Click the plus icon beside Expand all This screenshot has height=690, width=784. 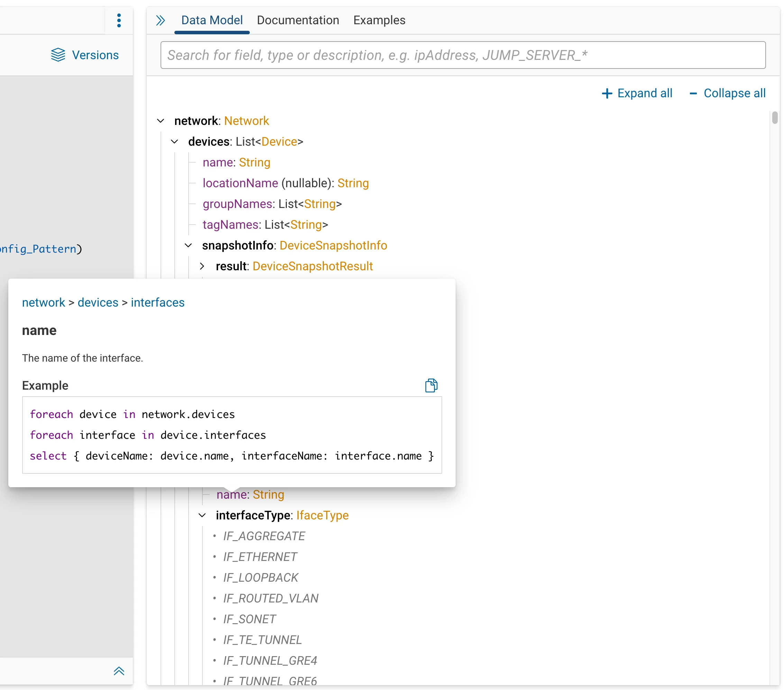pyautogui.click(x=607, y=93)
